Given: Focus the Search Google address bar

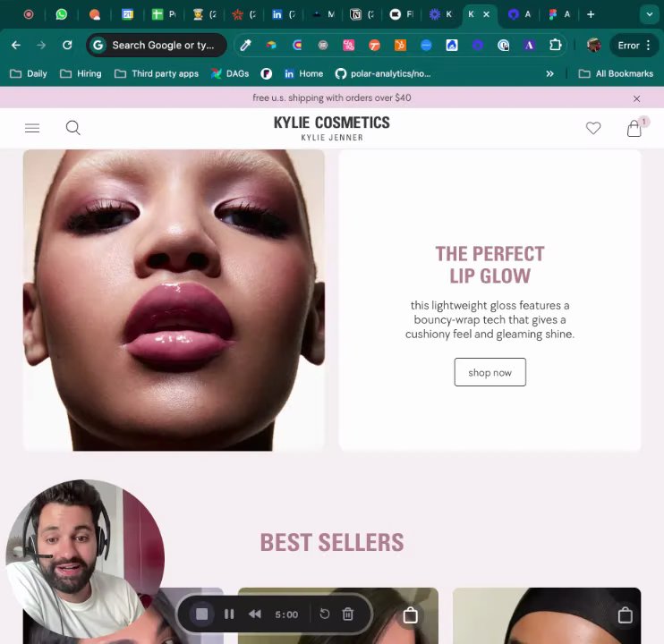Looking at the screenshot, I should [157, 45].
